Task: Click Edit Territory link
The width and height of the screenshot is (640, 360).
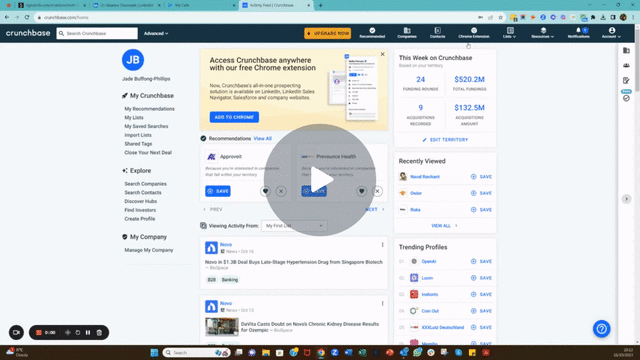Action: tap(445, 140)
